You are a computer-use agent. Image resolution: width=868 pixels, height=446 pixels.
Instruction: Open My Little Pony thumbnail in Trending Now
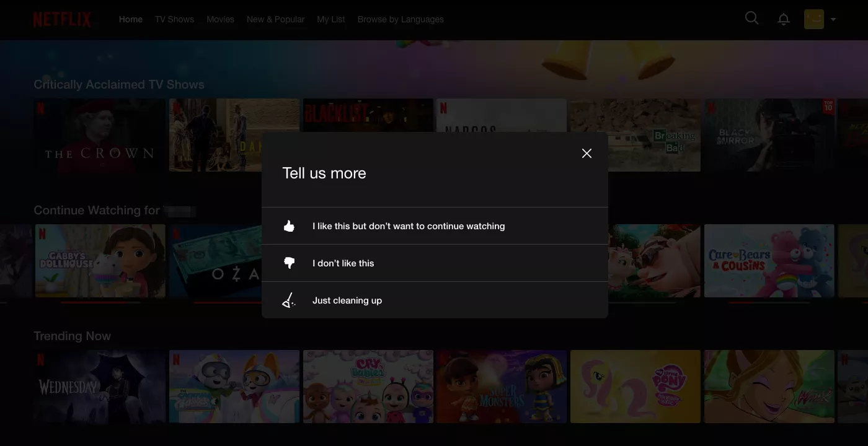click(635, 387)
